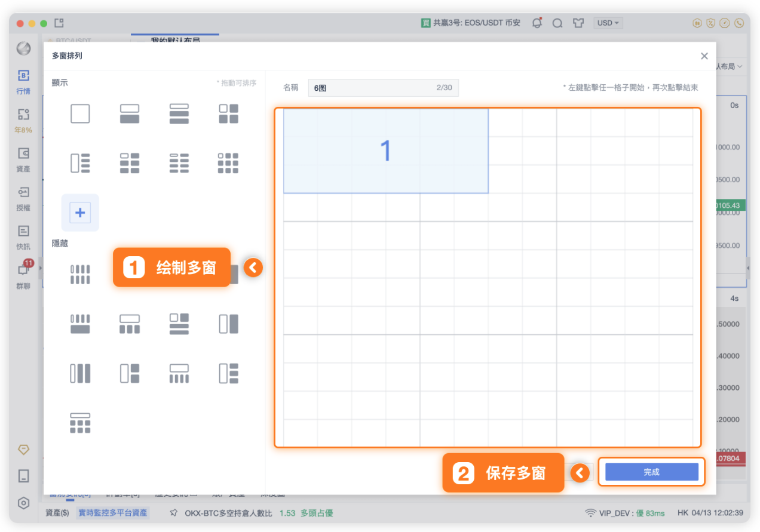This screenshot has height=532, width=760.
Task: Click the gold hexagon chart icon
Action: pos(696,23)
